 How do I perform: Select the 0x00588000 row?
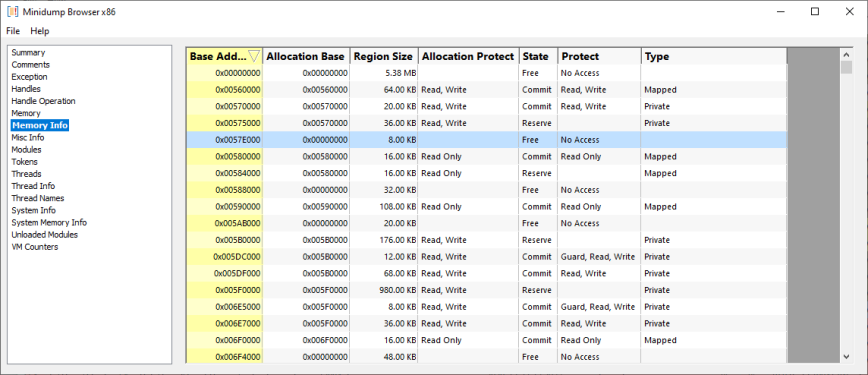[x=487, y=190]
